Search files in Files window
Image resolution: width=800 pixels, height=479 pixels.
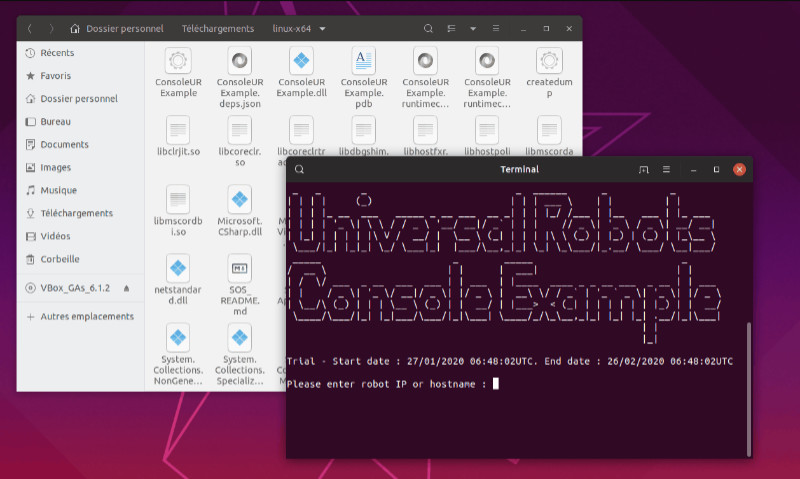[x=428, y=29]
